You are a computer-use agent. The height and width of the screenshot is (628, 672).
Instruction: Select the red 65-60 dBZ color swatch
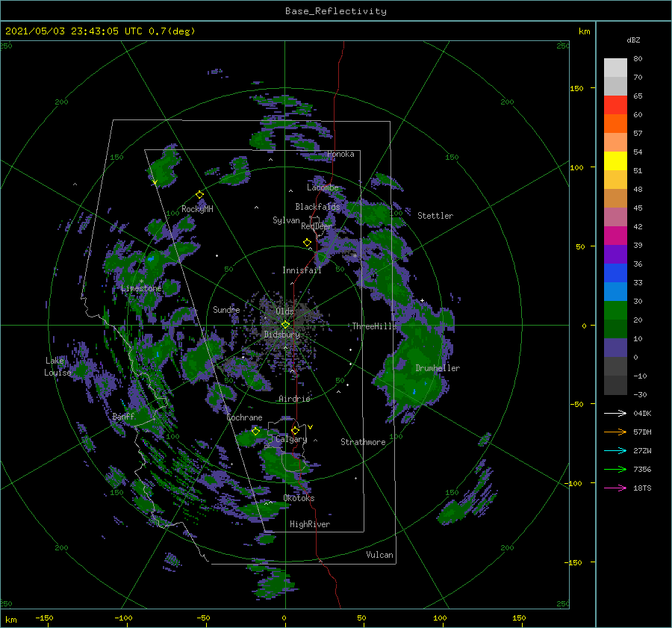point(615,105)
